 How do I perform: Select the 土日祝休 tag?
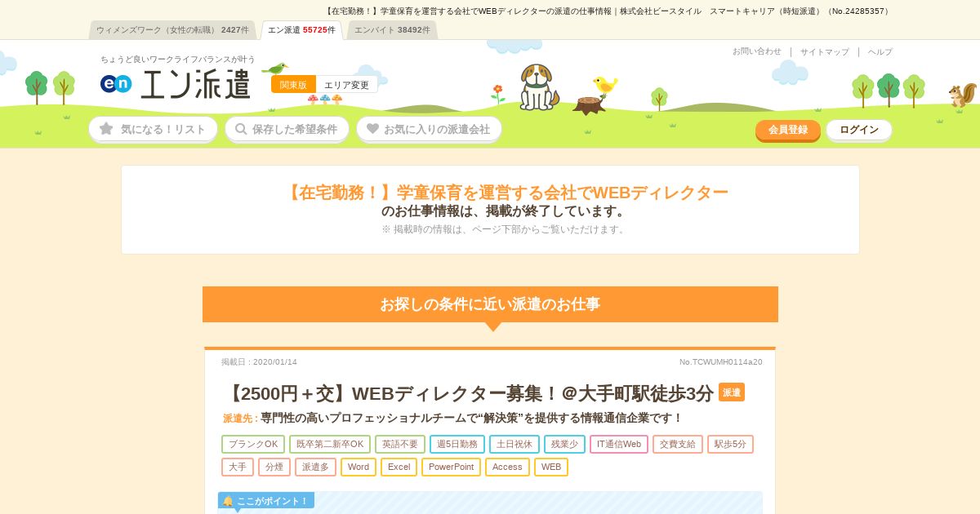(514, 445)
